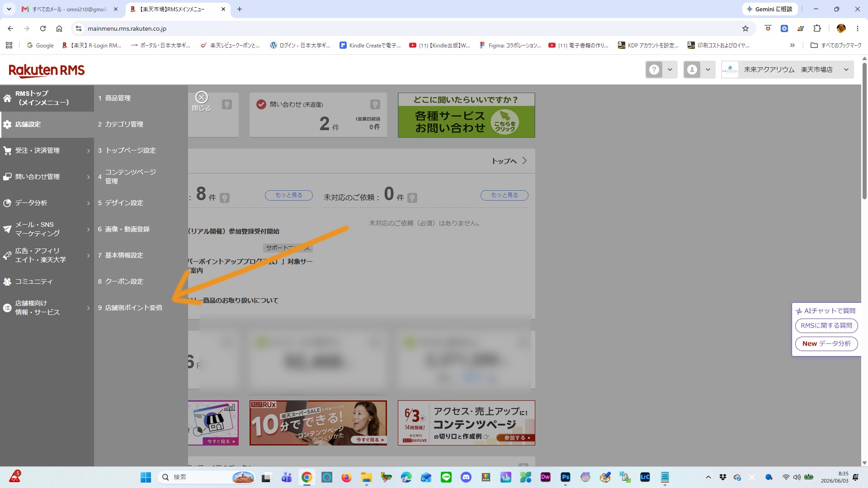Open the Kindle Createで電子... bookmark
Screen dimensions: 868x488
[x=370, y=45]
